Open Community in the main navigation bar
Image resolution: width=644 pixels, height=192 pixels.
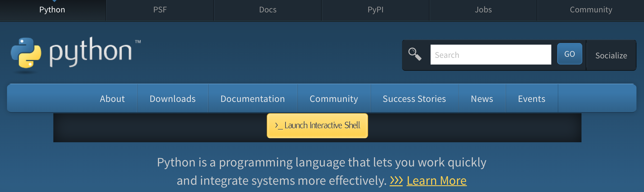pyautogui.click(x=334, y=98)
